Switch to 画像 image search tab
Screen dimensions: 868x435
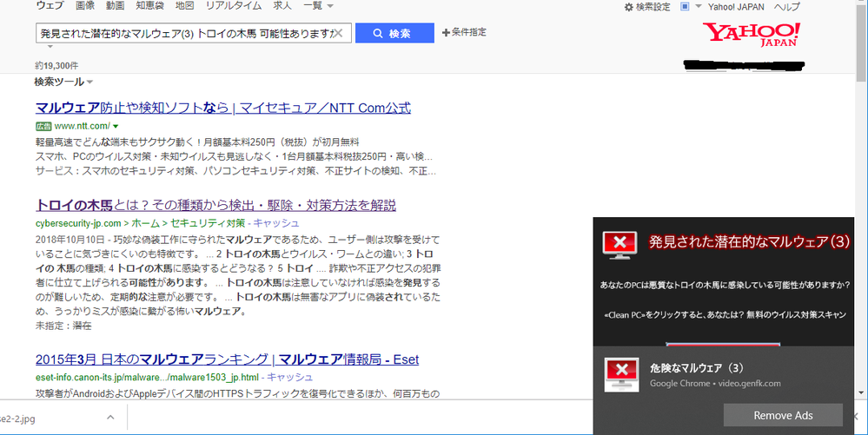(84, 5)
